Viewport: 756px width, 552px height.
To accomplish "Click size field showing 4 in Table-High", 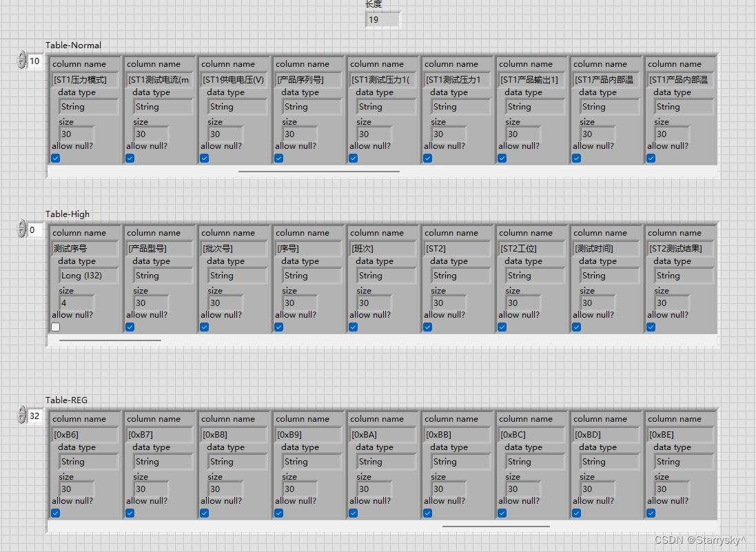I will [x=74, y=303].
